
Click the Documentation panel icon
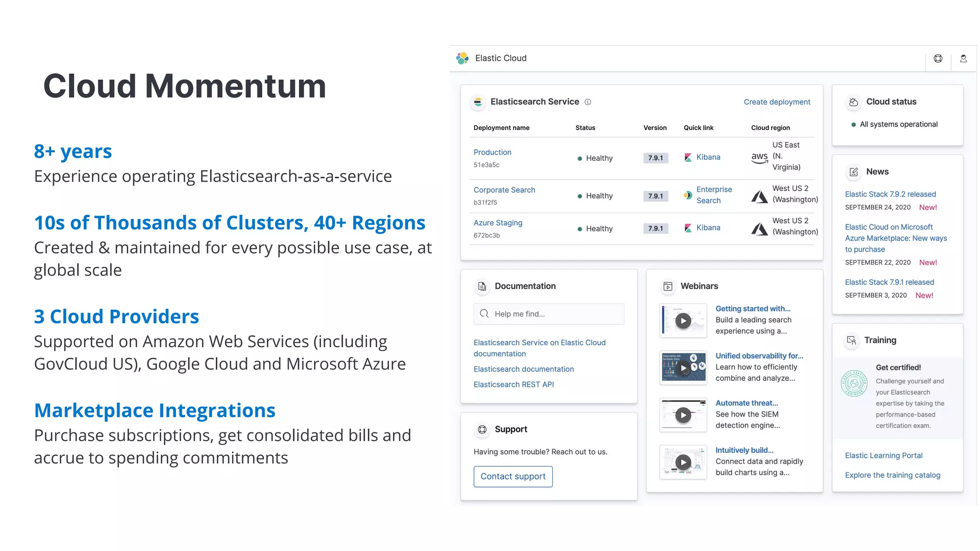click(482, 287)
